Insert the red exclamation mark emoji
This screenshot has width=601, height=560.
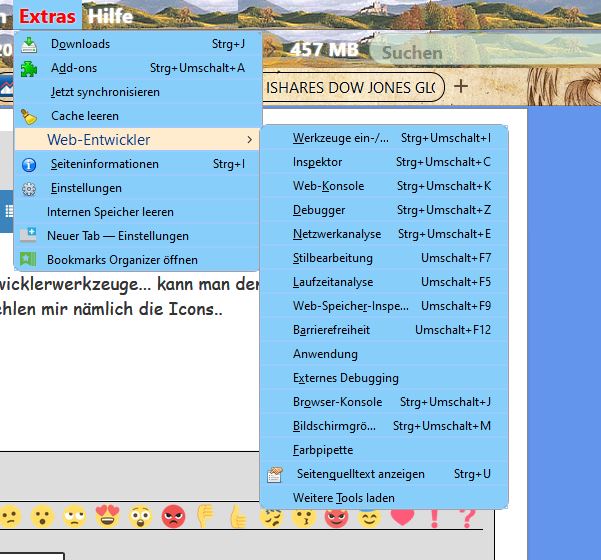[x=434, y=519]
